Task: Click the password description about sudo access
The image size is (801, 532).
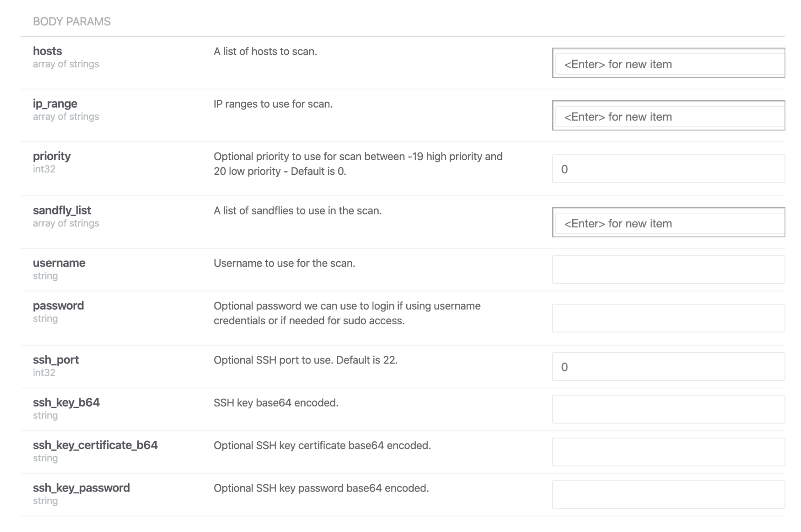Action: [x=347, y=313]
